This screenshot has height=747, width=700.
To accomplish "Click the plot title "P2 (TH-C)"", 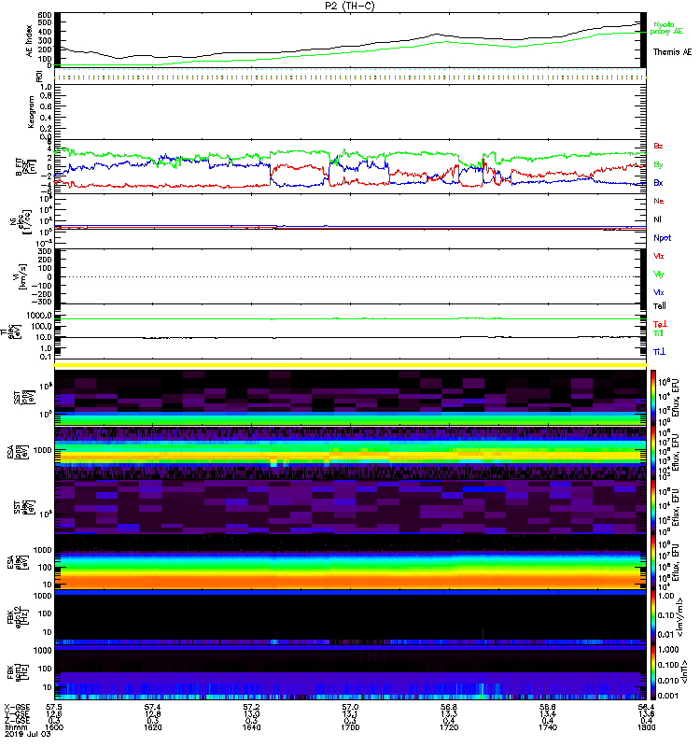I will click(350, 6).
